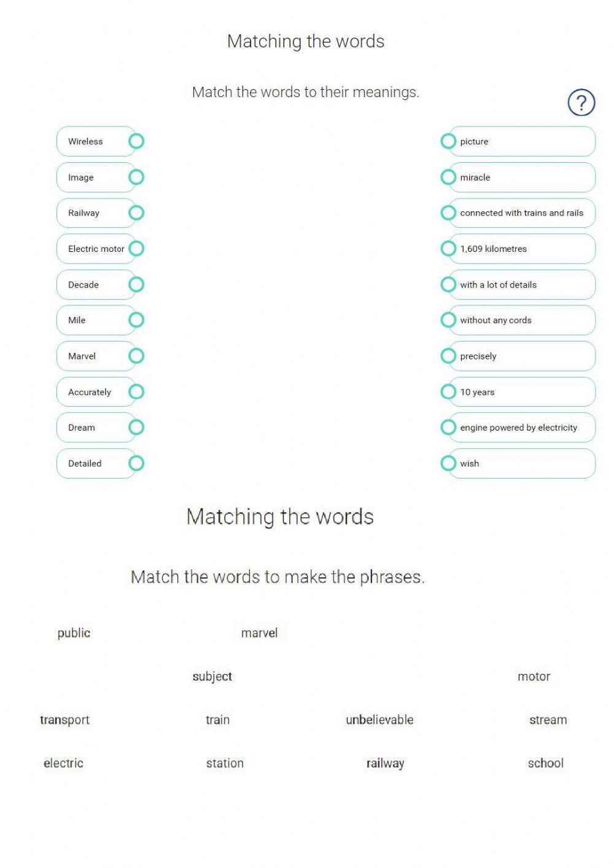Select the Decade word box
Viewport: 614px width, 868px height.
(x=92, y=285)
